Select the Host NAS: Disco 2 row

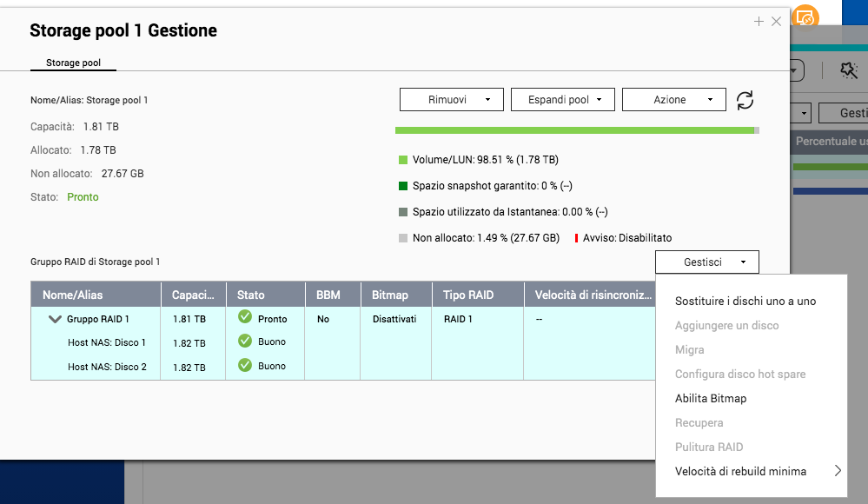tap(107, 367)
